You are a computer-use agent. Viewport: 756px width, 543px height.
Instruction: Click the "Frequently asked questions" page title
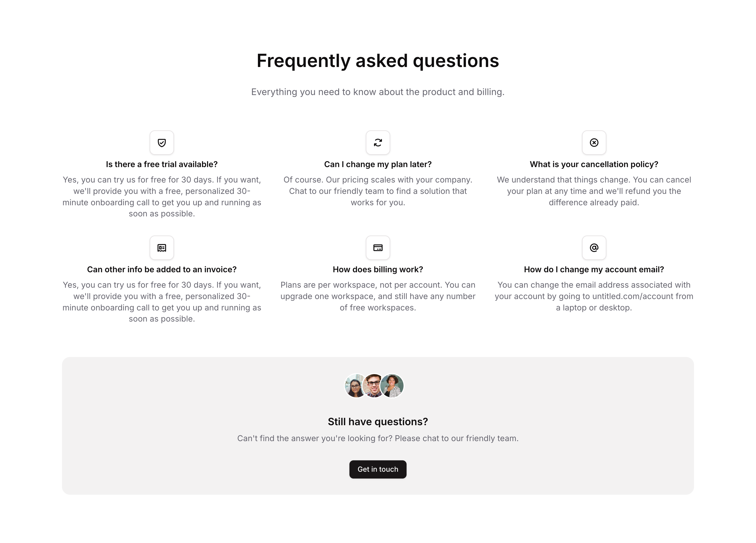pos(378,61)
